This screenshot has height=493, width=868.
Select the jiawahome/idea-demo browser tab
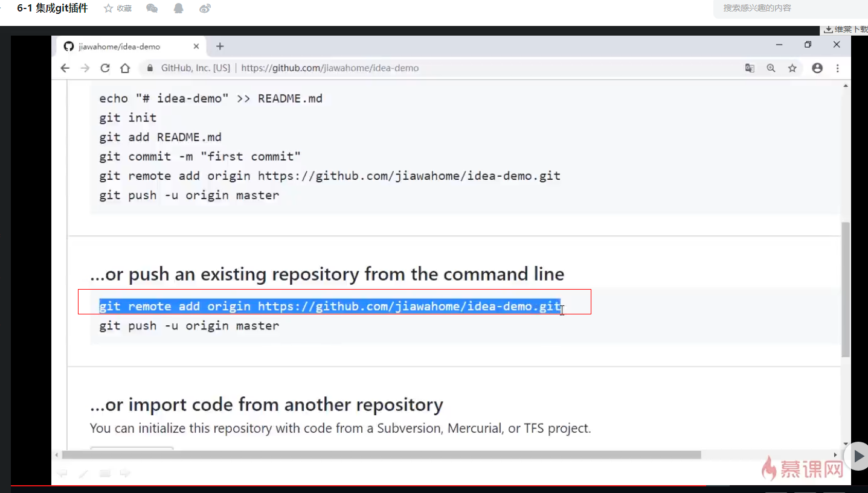pyautogui.click(x=132, y=46)
